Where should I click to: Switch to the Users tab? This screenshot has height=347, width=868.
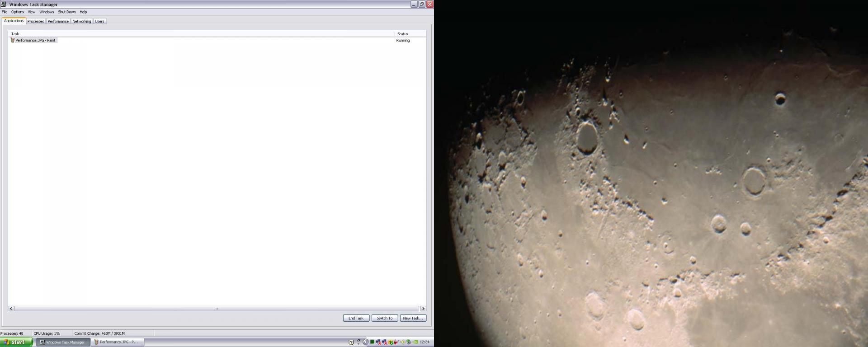[99, 21]
